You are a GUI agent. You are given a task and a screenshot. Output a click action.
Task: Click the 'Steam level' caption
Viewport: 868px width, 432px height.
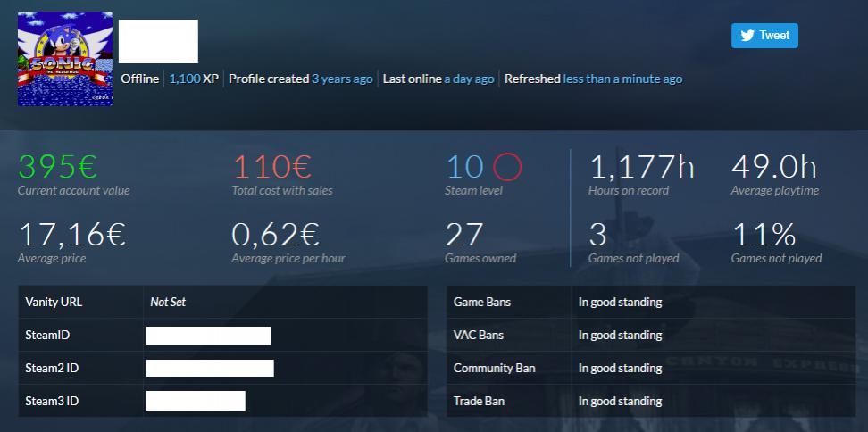[x=474, y=191]
